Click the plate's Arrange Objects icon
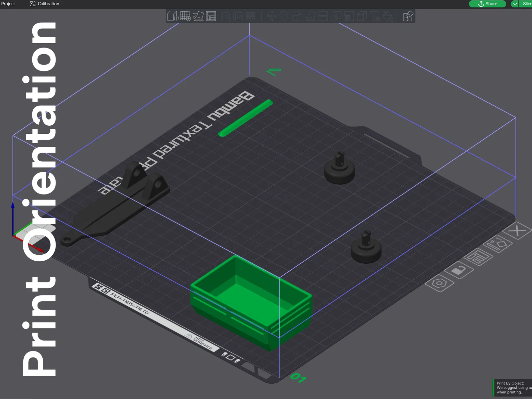 (479, 257)
